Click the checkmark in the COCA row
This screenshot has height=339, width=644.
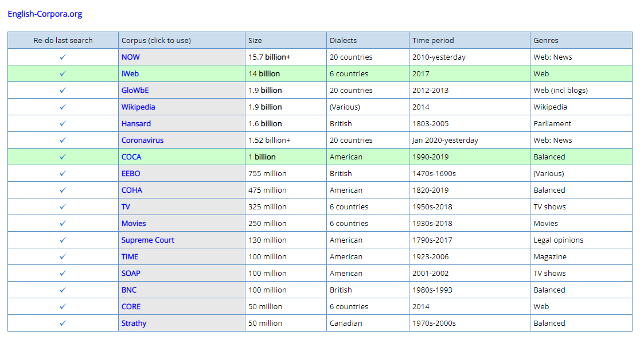(63, 157)
